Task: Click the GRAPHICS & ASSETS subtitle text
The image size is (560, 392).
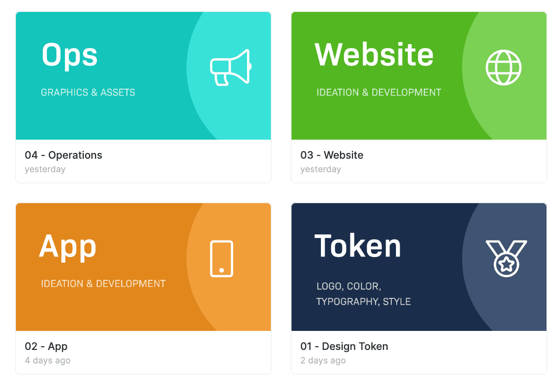Action: 88,92
